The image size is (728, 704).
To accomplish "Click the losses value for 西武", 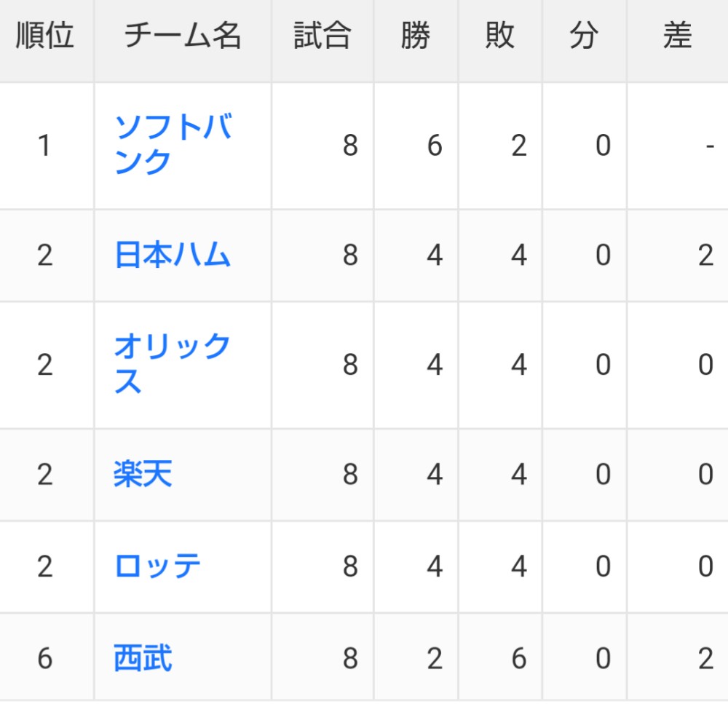I will [518, 659].
